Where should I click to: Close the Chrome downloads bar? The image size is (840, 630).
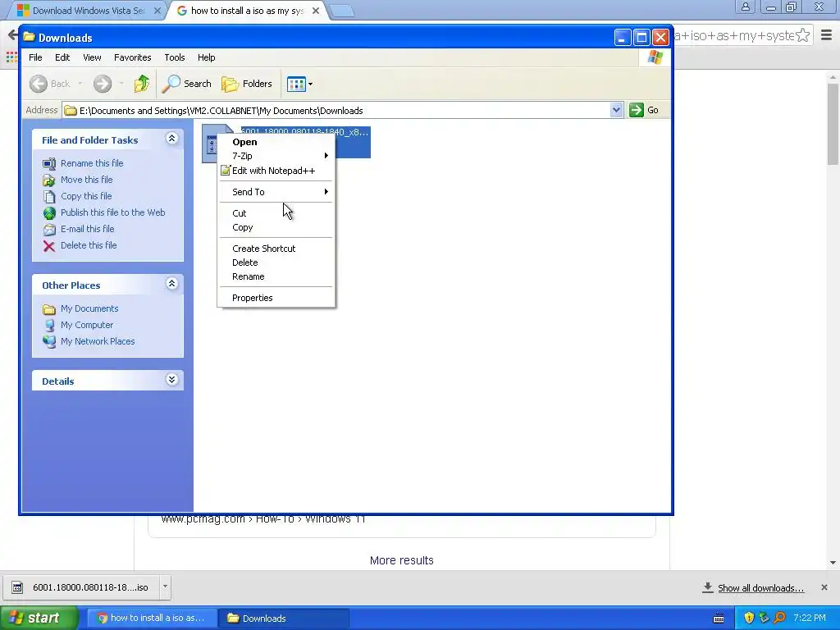824,587
